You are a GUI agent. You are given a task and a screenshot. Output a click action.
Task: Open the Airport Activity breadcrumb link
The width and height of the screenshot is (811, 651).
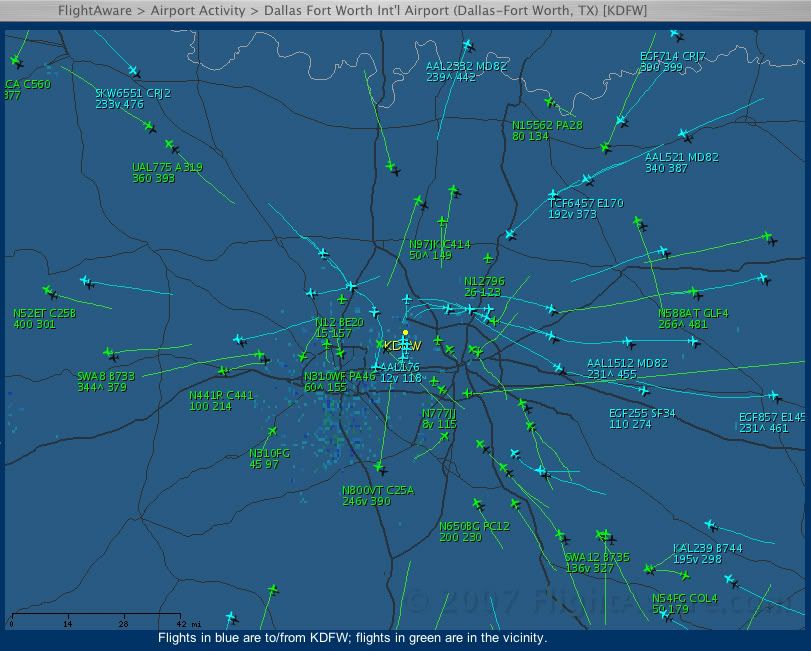click(198, 10)
